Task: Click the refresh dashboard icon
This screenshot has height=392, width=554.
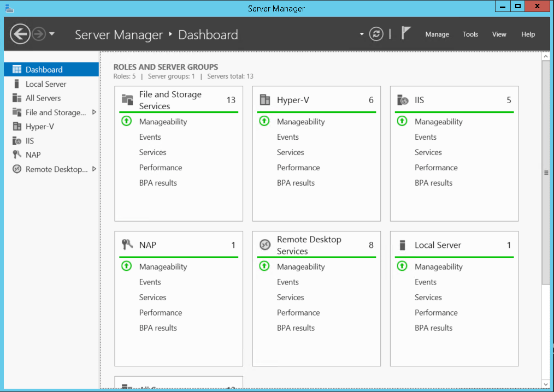Action: (x=376, y=34)
